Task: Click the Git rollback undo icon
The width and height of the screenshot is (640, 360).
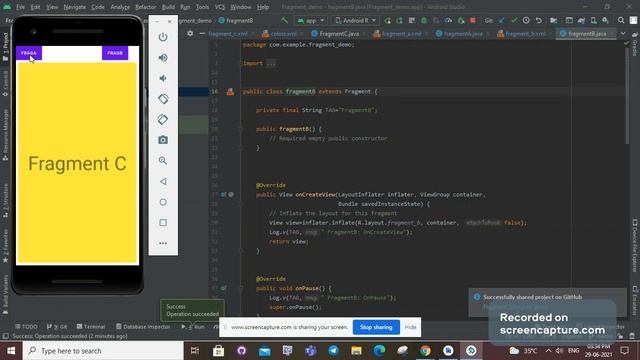Action: 539,20
